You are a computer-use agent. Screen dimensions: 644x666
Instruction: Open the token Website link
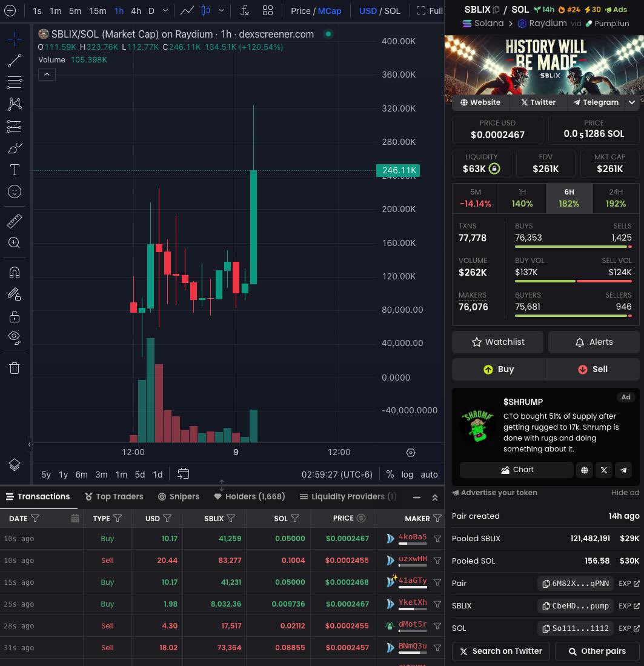click(x=480, y=102)
